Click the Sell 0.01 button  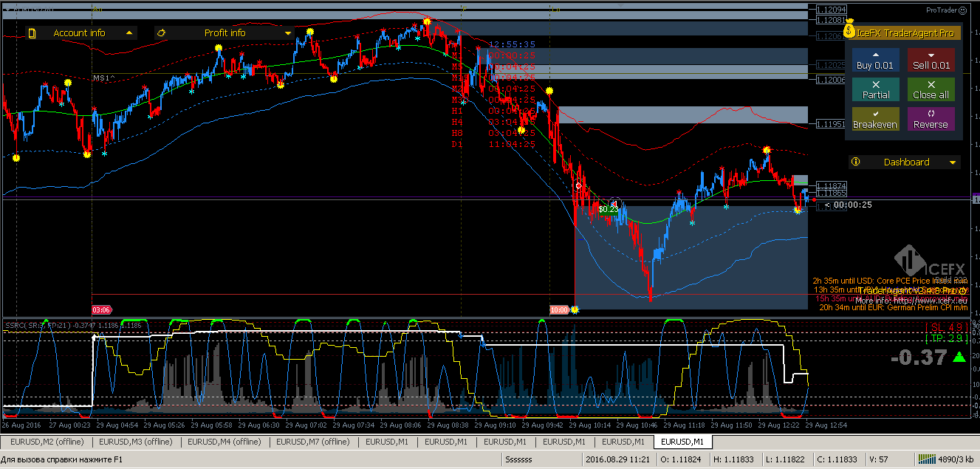(931, 61)
